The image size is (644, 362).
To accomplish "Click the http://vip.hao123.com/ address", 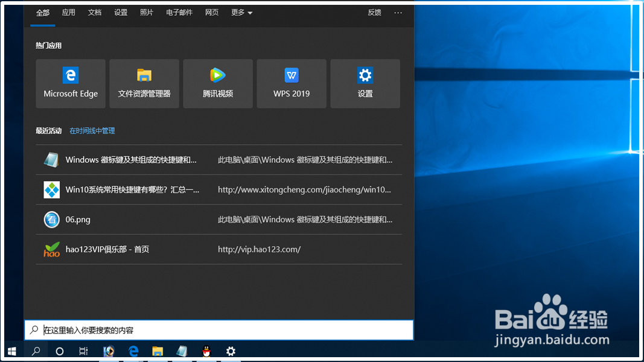I will (259, 250).
